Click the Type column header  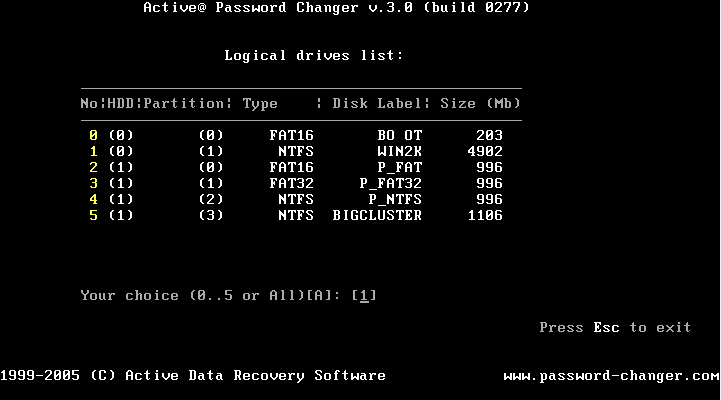tap(260, 104)
